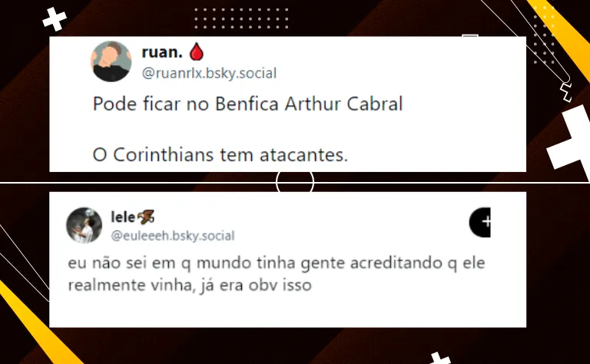
Task: Click the red blood drop emoji
Action: 197,52
